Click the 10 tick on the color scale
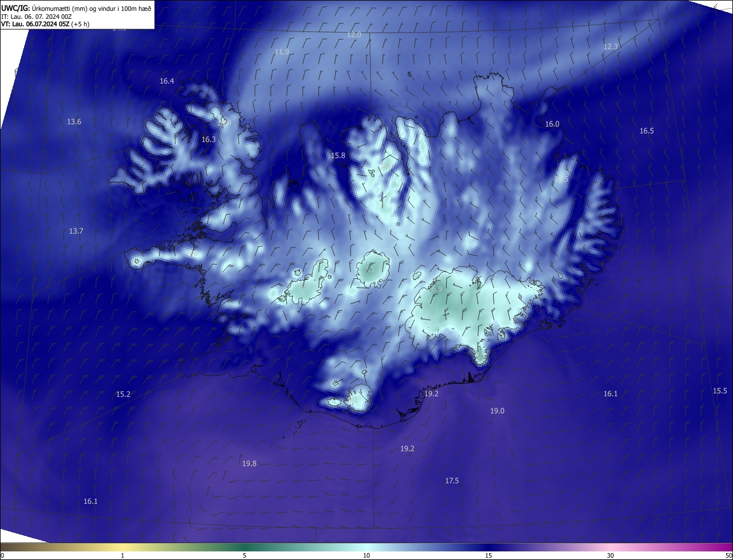The image size is (733, 560). coord(366,556)
